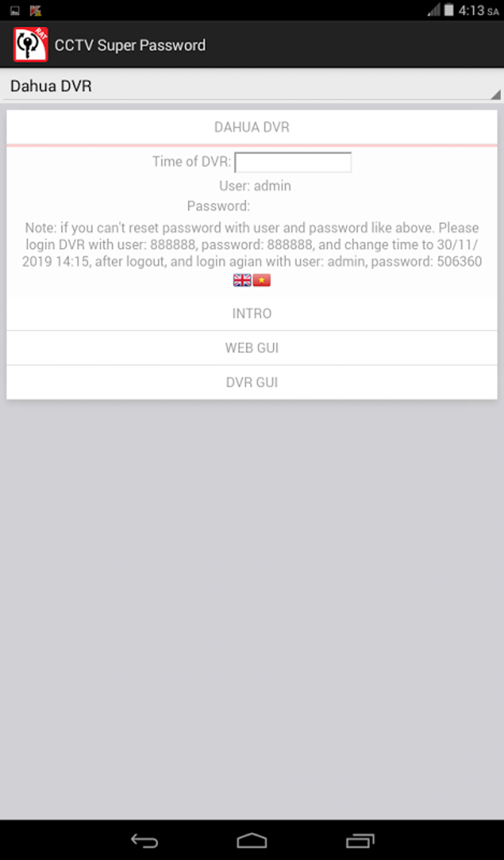Viewport: 504px width, 860px height.
Task: Collapse the DAHUA DVR header section
Action: click(252, 127)
